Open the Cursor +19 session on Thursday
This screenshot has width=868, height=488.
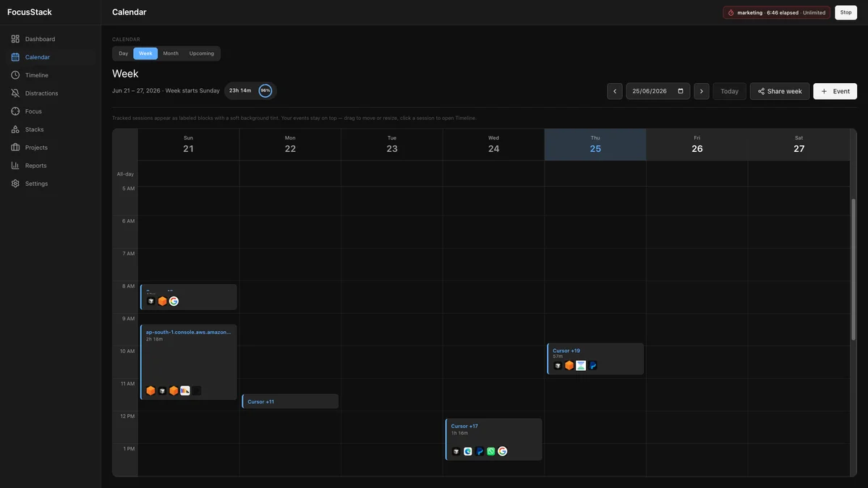pos(595,359)
